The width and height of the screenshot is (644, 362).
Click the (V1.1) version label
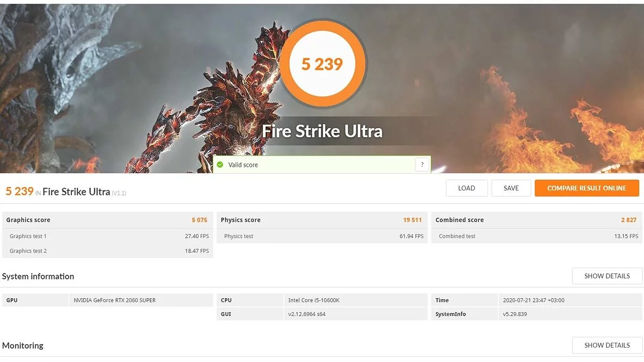pyautogui.click(x=119, y=193)
